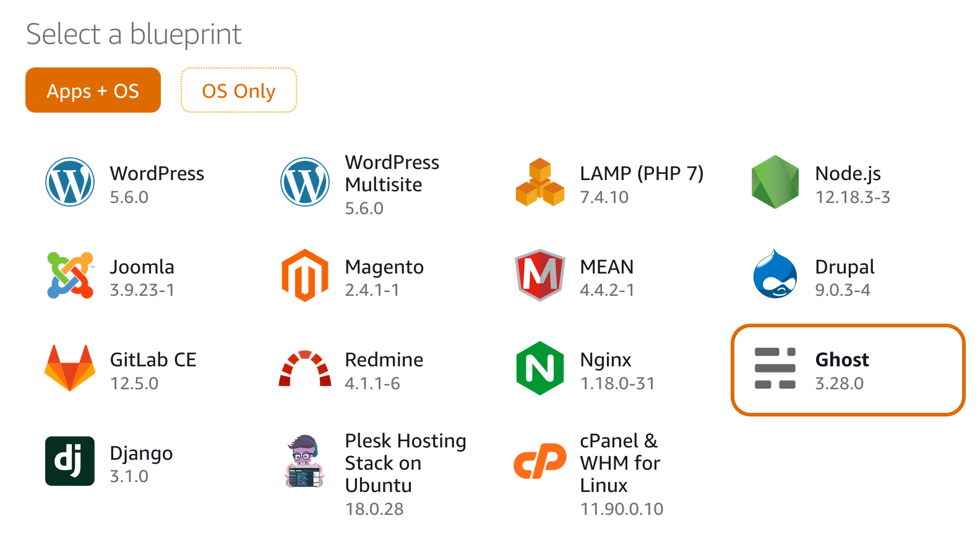This screenshot has width=980, height=552.
Task: Click cPanel version 11.90.0.10
Action: 622,509
